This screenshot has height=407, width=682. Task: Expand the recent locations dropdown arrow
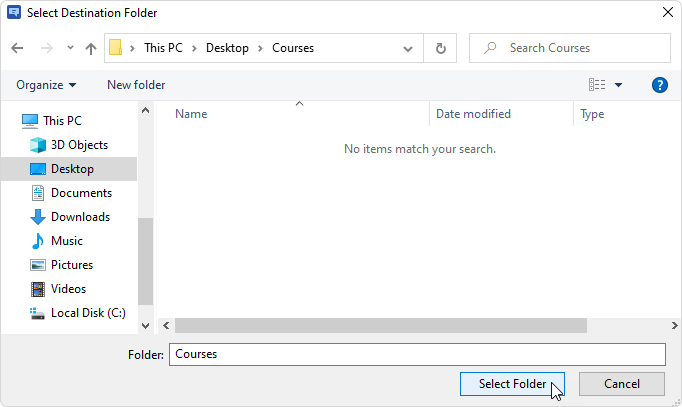click(x=70, y=48)
